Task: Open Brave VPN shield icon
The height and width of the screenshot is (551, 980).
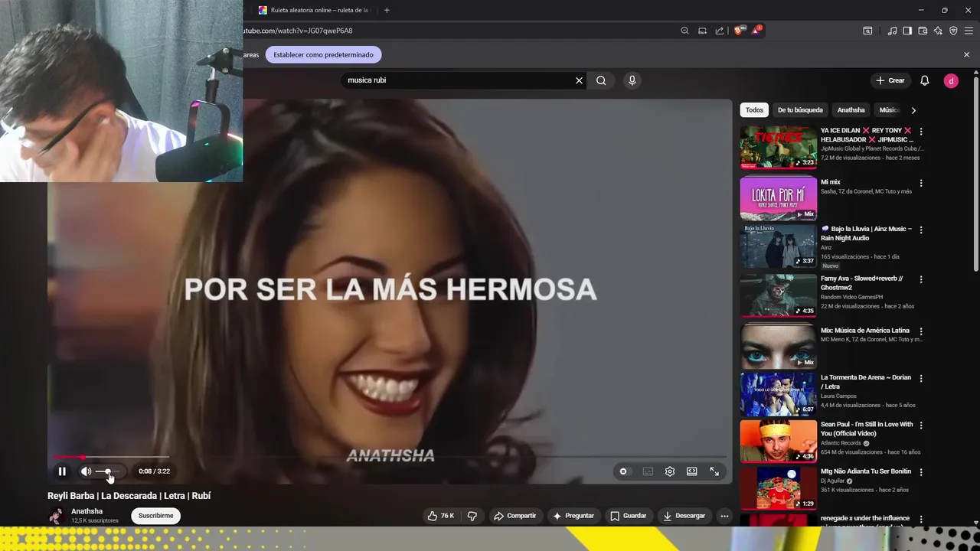Action: tap(953, 31)
